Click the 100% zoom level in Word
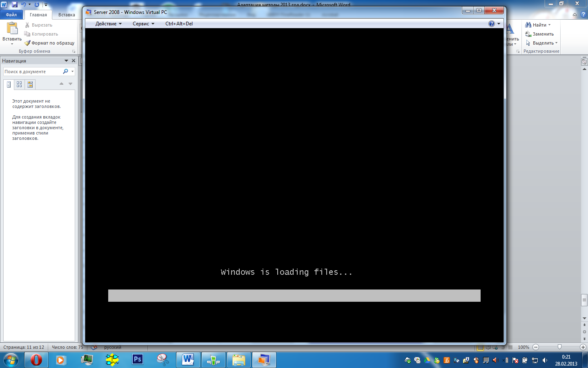The height and width of the screenshot is (368, 588). point(523,347)
